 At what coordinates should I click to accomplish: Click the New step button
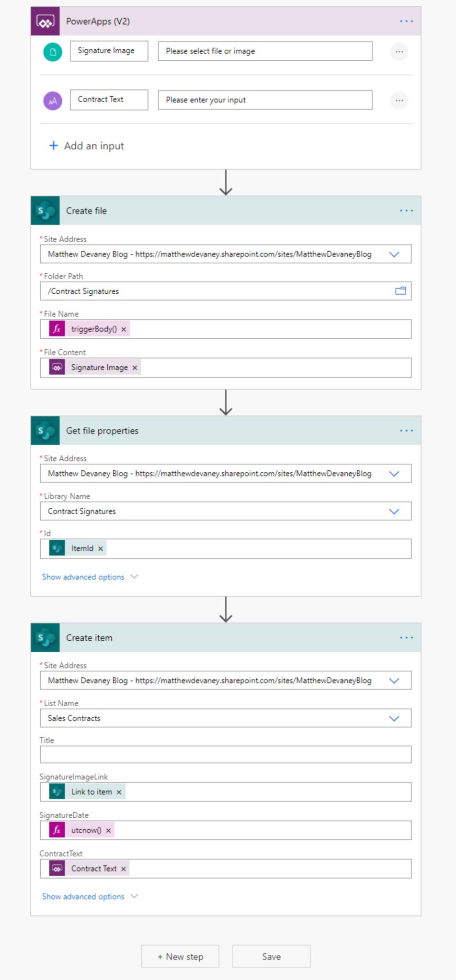pos(180,956)
